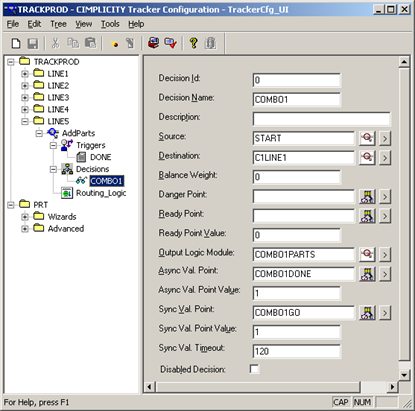This screenshot has width=415, height=411.
Task: Open the Tools menu
Action: 110,24
